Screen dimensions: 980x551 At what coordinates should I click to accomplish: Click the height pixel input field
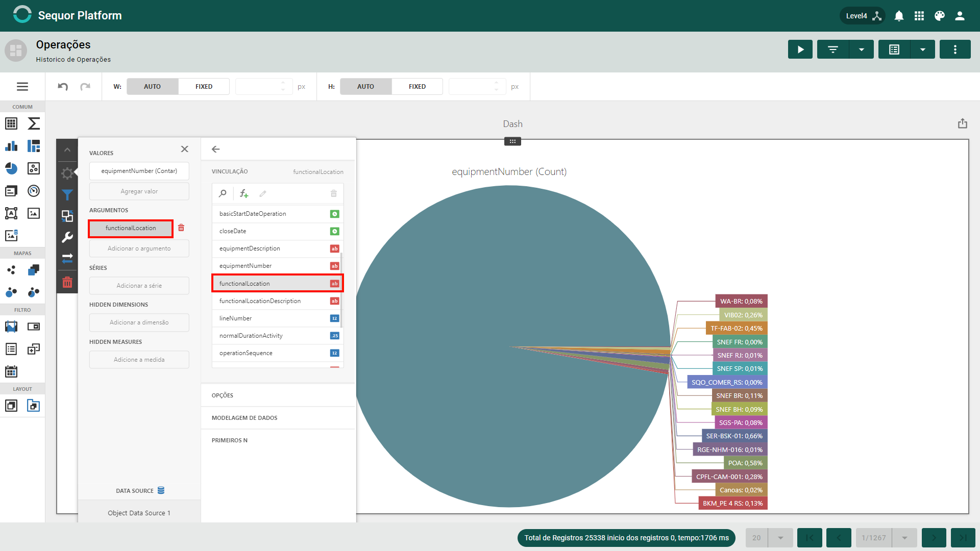pos(477,87)
